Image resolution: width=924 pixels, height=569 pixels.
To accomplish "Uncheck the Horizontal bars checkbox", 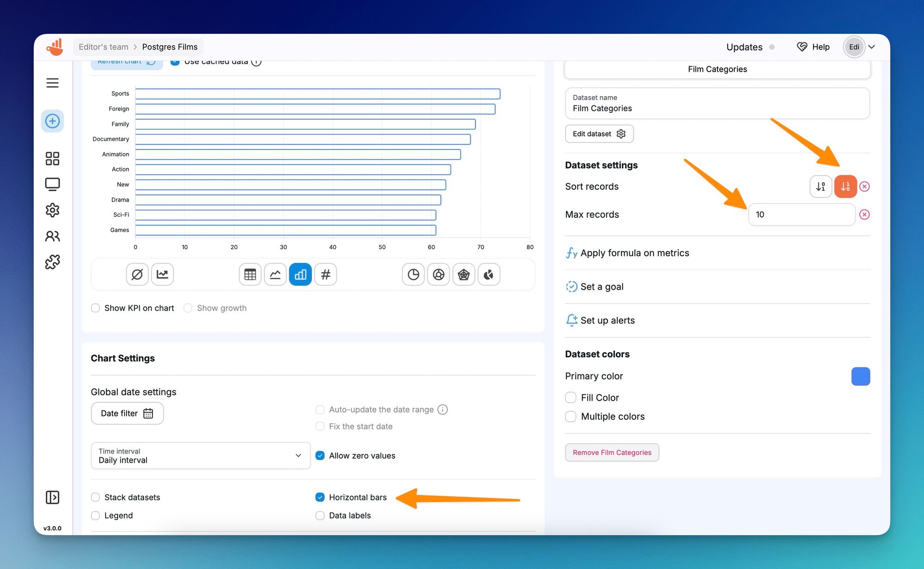I will point(320,497).
